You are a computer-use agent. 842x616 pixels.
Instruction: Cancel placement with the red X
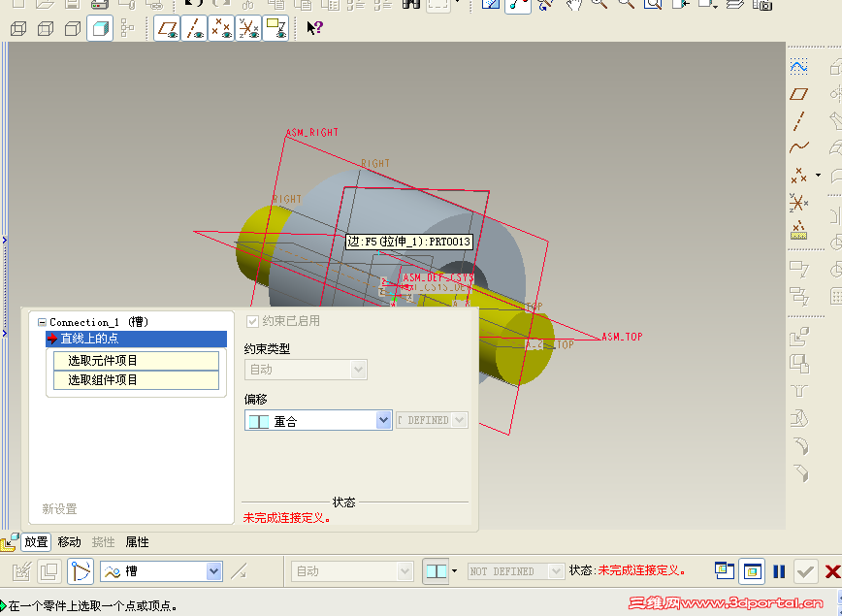pyautogui.click(x=832, y=571)
